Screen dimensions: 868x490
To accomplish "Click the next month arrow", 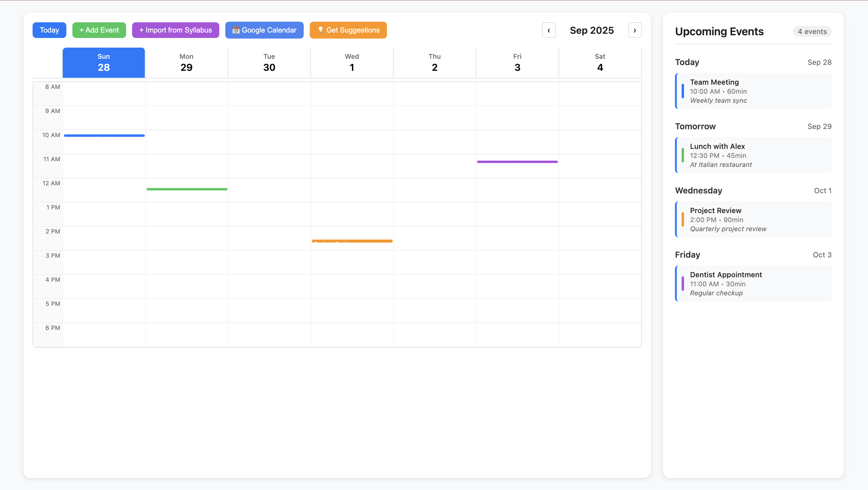I will click(x=635, y=30).
